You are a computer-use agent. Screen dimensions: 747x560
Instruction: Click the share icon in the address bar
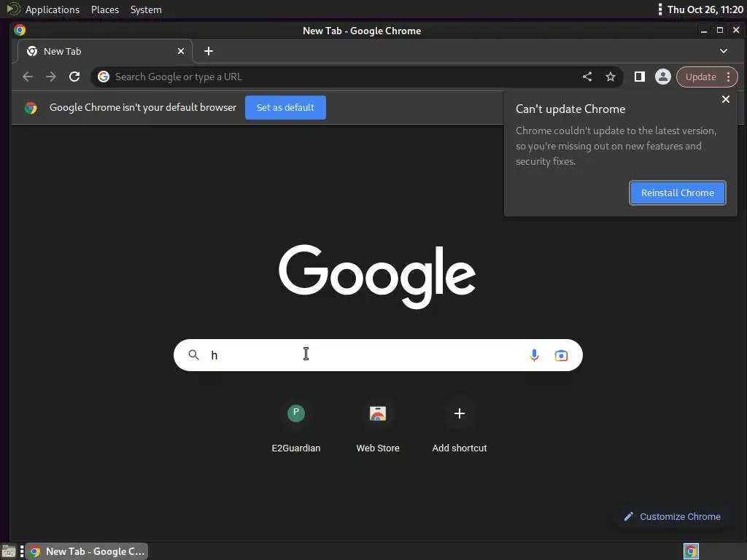pyautogui.click(x=587, y=77)
